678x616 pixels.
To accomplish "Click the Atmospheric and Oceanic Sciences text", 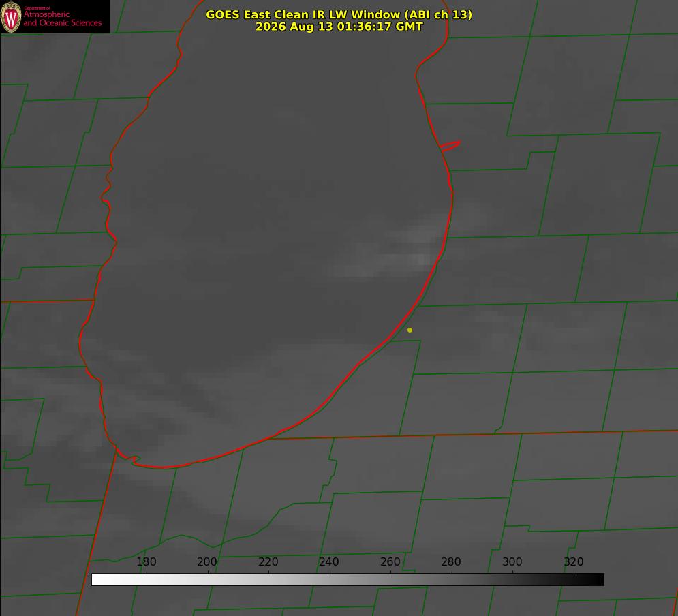I will pyautogui.click(x=62, y=18).
